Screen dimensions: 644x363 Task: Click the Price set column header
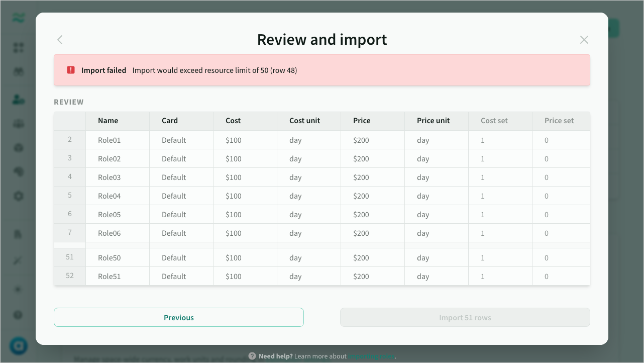(559, 121)
